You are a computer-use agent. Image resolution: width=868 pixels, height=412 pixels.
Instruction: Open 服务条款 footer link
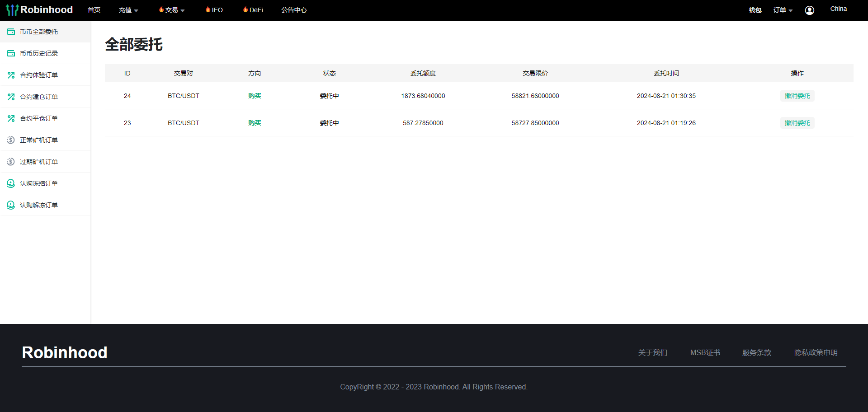(x=757, y=353)
